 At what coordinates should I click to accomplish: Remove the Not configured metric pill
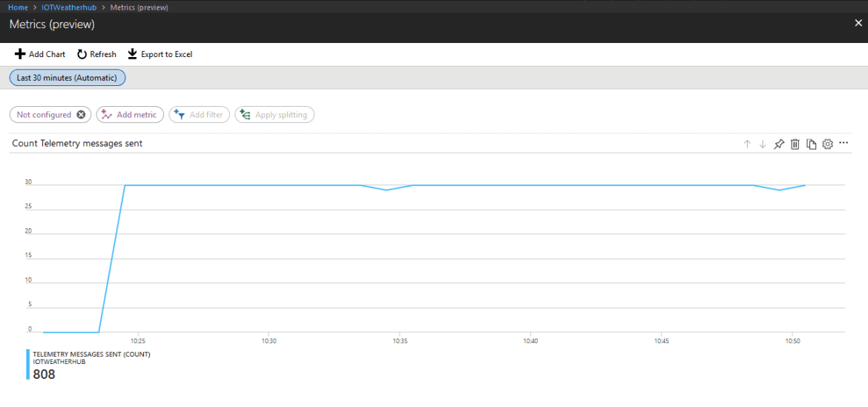[81, 114]
